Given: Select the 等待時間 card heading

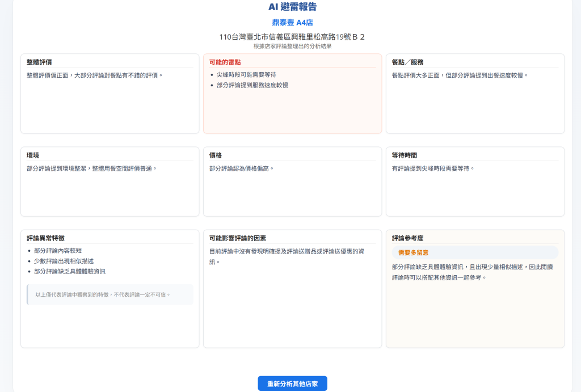Looking at the screenshot, I should click(x=405, y=155).
